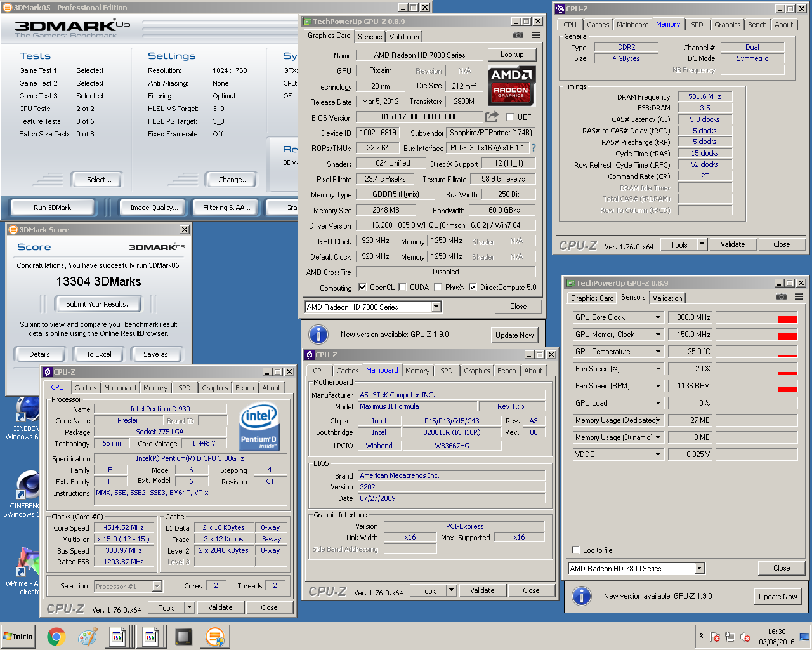Open GPU selection dropdown in Graphics Card window
This screenshot has height=650, width=812.
pyautogui.click(x=436, y=307)
